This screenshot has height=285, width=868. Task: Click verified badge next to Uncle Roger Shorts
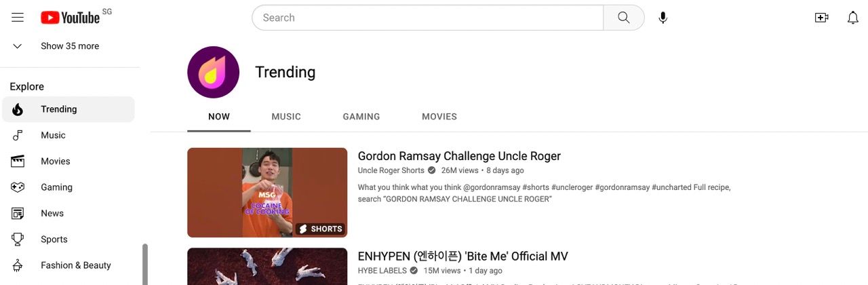[432, 170]
